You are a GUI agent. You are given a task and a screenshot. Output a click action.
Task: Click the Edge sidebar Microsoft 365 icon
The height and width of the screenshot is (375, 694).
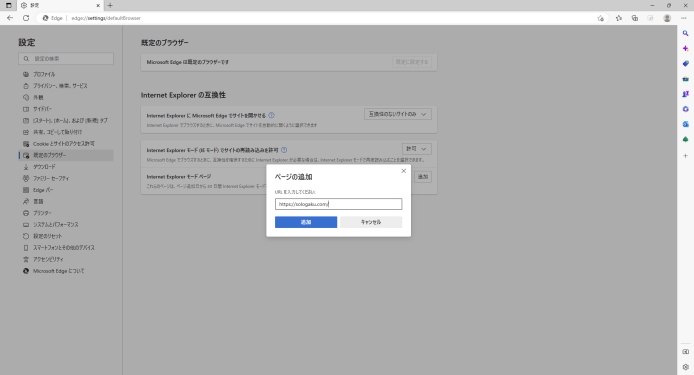[x=686, y=109]
